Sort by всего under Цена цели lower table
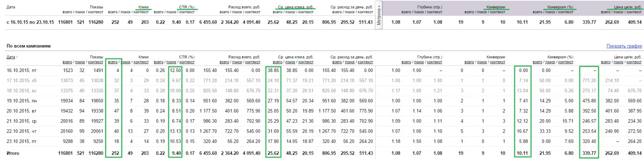Viewport: 644px width, 159px height. pyautogui.click(x=605, y=62)
